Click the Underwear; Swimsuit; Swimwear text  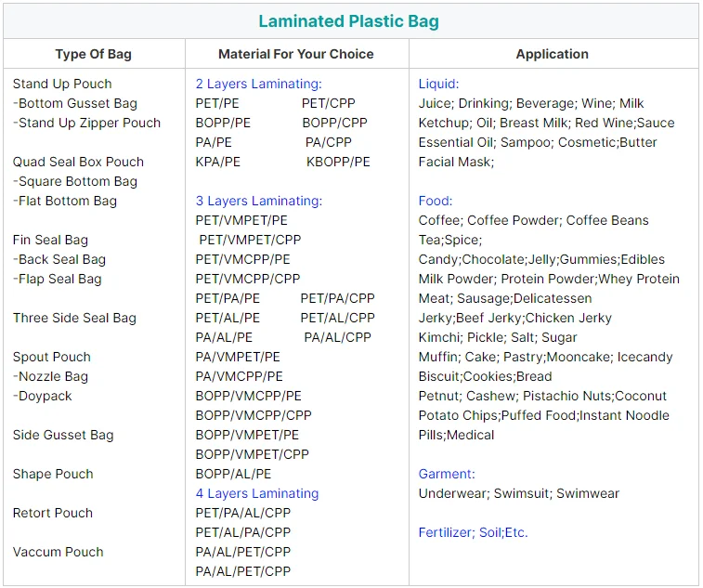[518, 493]
